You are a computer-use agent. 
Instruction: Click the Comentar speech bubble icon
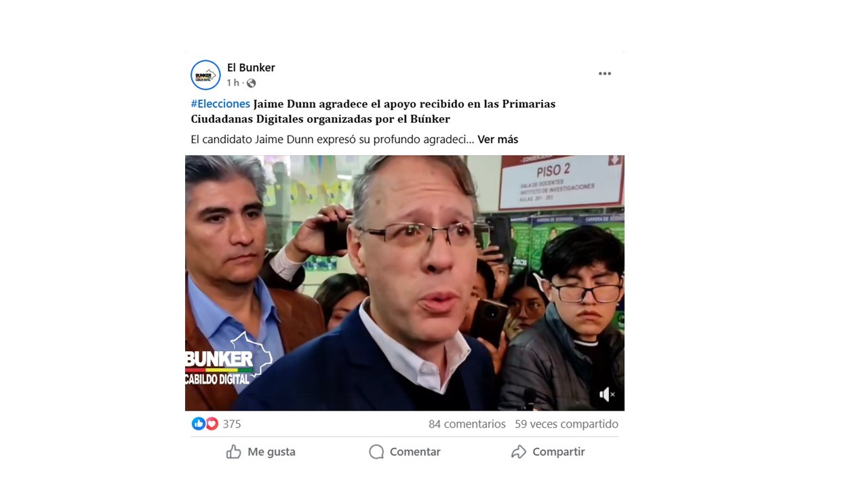pyautogui.click(x=376, y=452)
